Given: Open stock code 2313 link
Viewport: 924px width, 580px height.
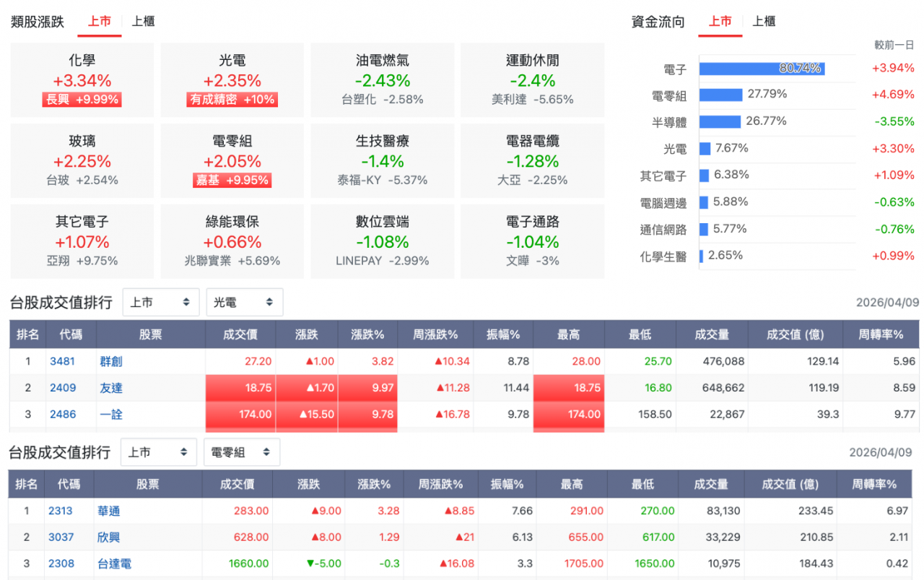Looking at the screenshot, I should (x=61, y=511).
